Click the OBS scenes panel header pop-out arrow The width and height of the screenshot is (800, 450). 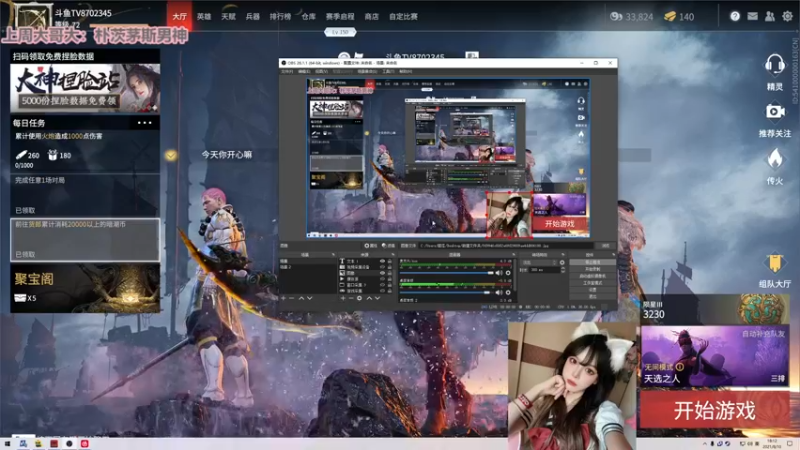[x=333, y=255]
